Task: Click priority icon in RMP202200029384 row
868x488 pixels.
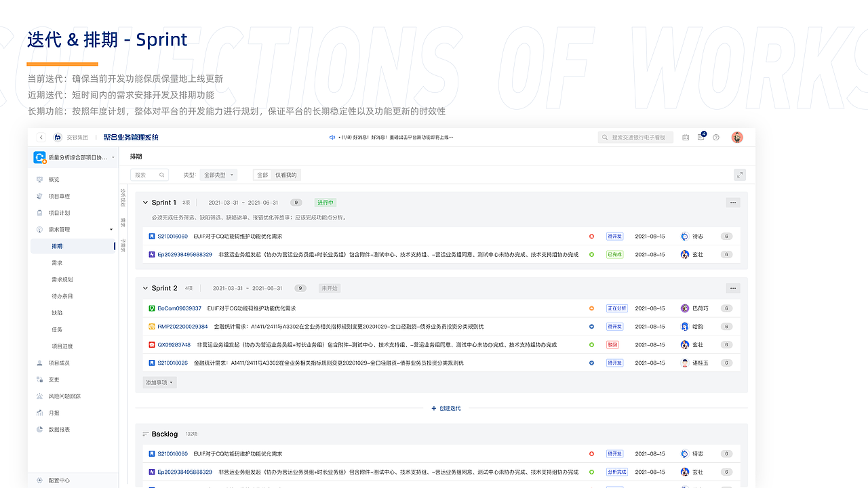Action: click(591, 327)
